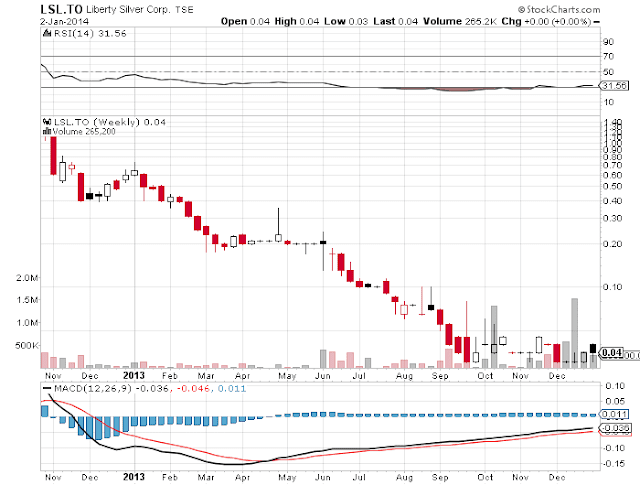This screenshot has width=640, height=485.
Task: Click the Open 0.04 header value
Action: coord(245,21)
